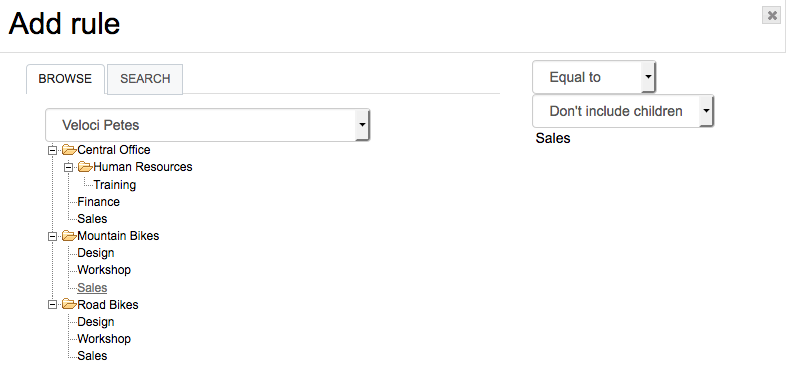Collapse the Human Resources tree node
Image resolution: width=786 pixels, height=384 pixels.
tap(69, 167)
